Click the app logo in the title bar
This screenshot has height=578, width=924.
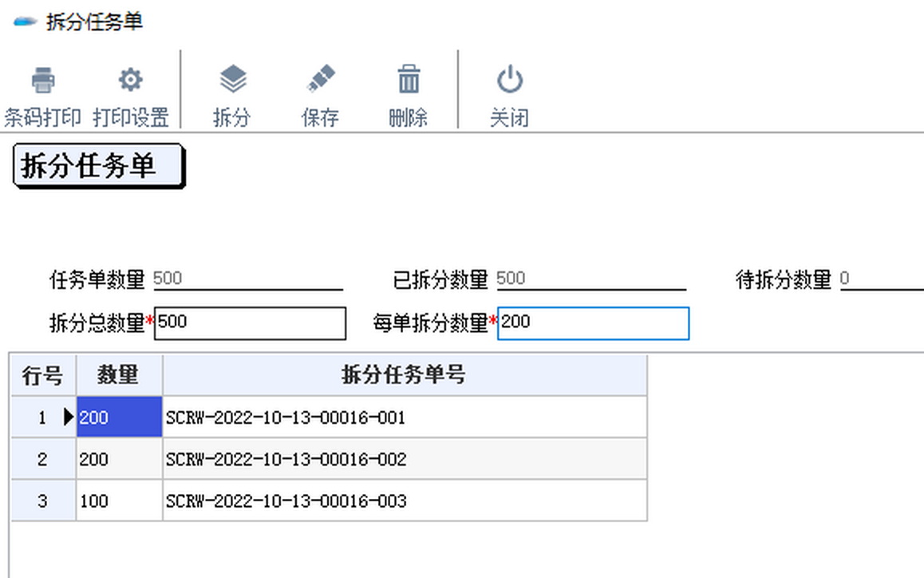[x=26, y=22]
